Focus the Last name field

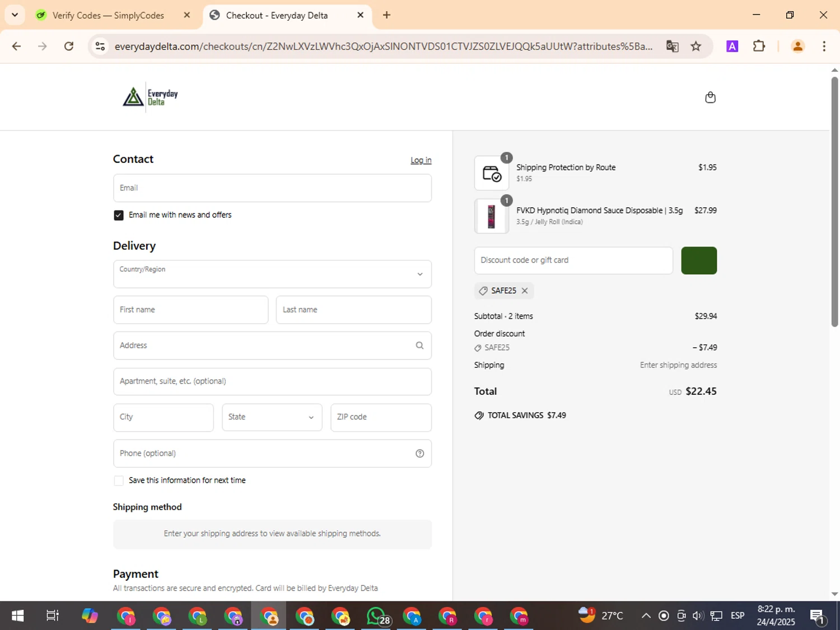(x=354, y=310)
